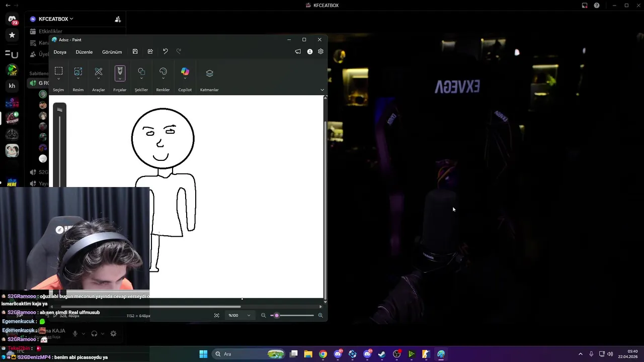Open Paint settings gear icon
This screenshot has height=362, width=644.
click(x=320, y=52)
